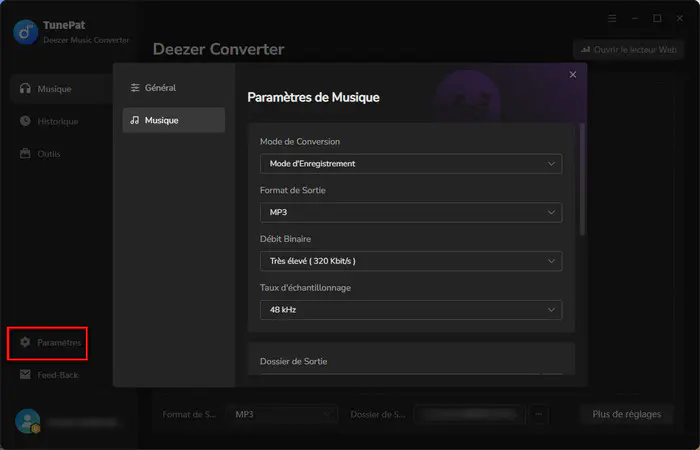The height and width of the screenshot is (450, 700).
Task: Click the headphones icon beside Musique
Action: [25, 88]
